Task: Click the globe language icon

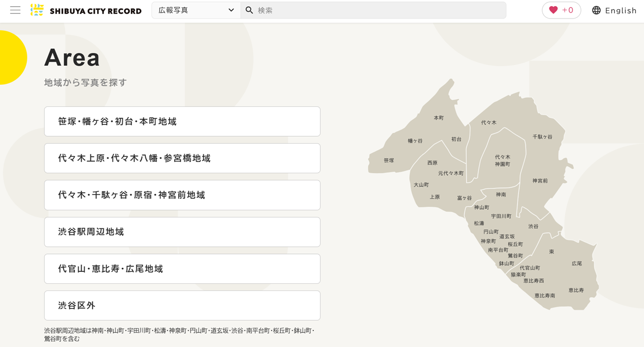Action: click(x=596, y=10)
